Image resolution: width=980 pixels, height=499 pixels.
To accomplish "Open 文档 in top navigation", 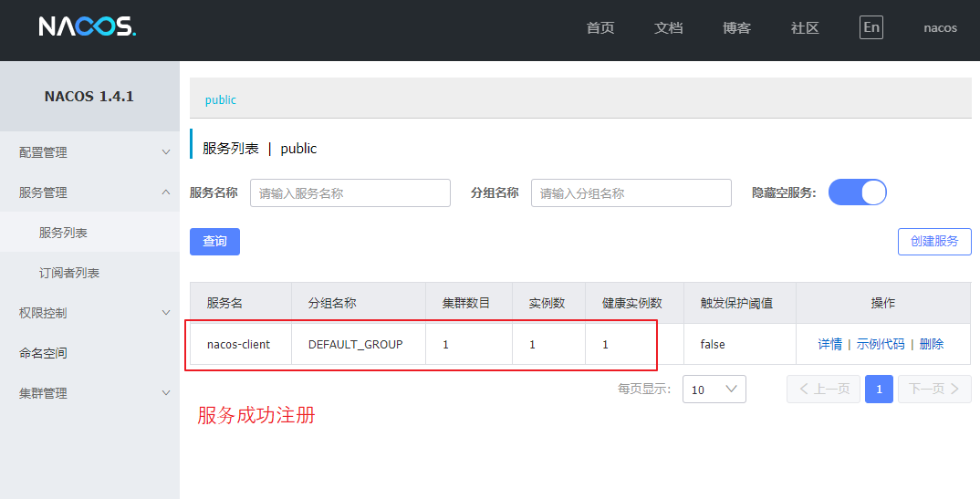I will 668,28.
